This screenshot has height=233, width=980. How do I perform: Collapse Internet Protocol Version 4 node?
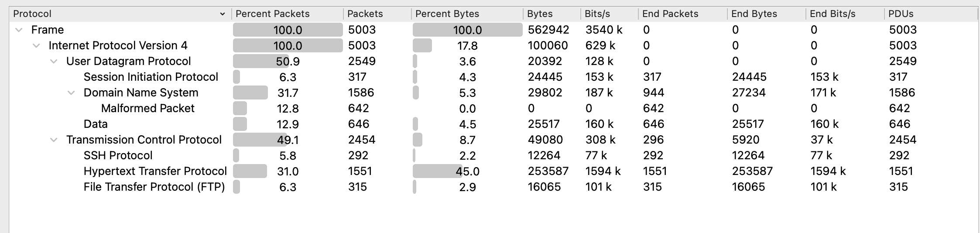(36, 46)
